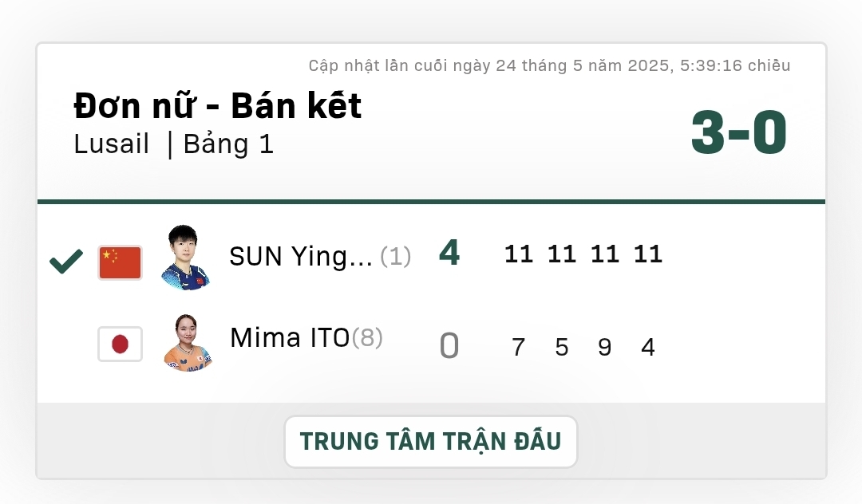Screen dimensions: 862x504
Task: Click the SUN Ying... player name
Action: 301,256
